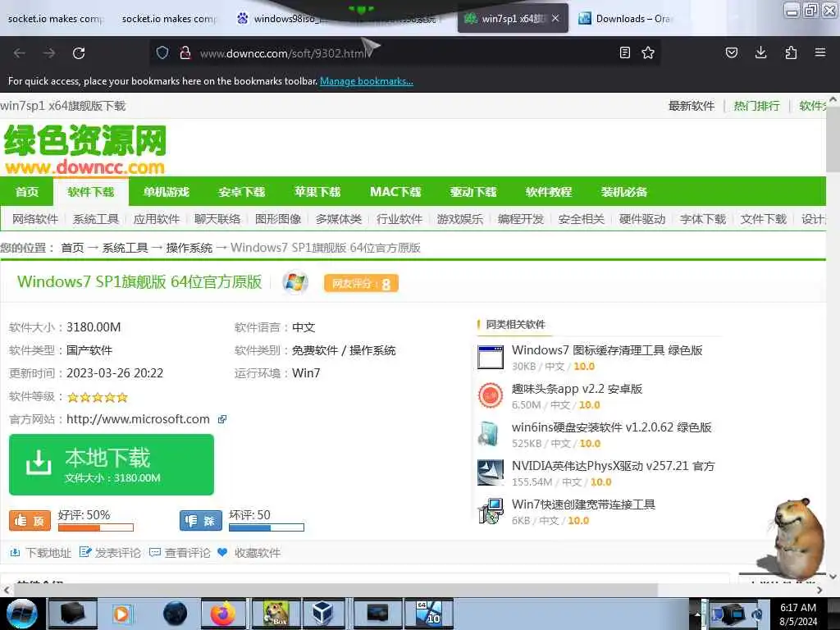
Task: Open the VirtualBox cube taskbar icon
Action: (323, 614)
